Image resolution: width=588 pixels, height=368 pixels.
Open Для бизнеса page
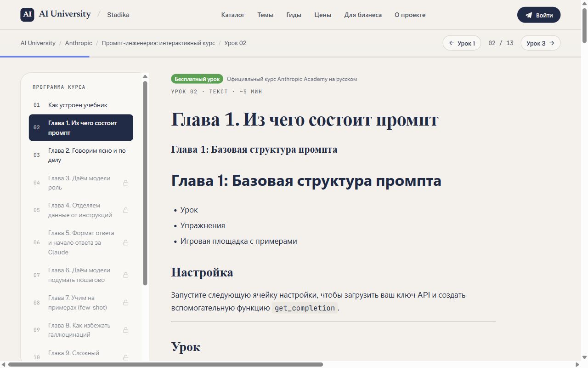[363, 15]
